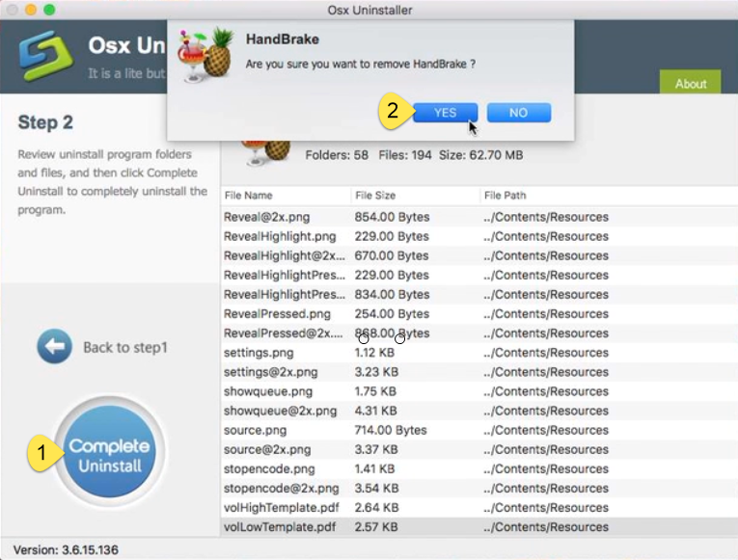
Task: Select the volHighTemplate.pdf row
Action: pyautogui.click(x=279, y=508)
